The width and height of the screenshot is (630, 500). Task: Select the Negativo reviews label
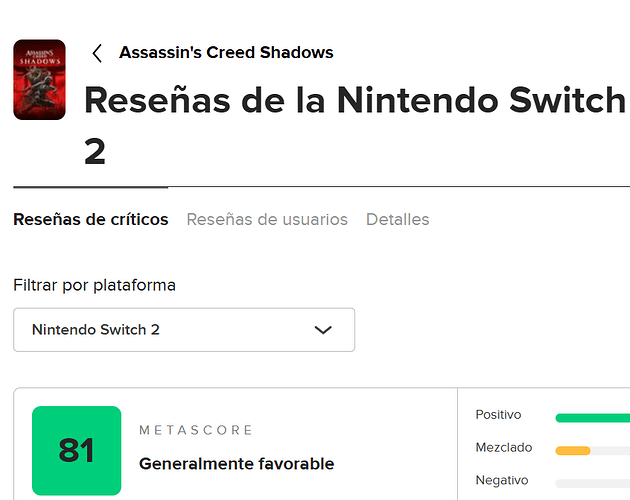point(501,480)
